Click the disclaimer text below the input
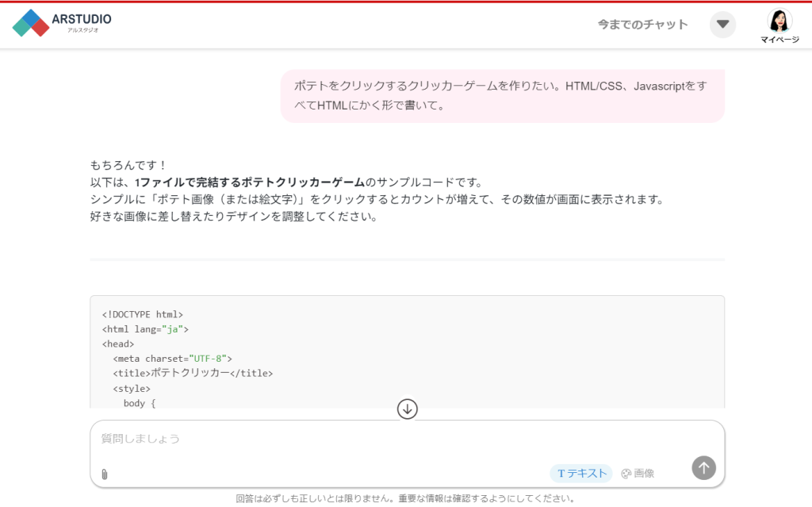The image size is (812, 507). [405, 499]
